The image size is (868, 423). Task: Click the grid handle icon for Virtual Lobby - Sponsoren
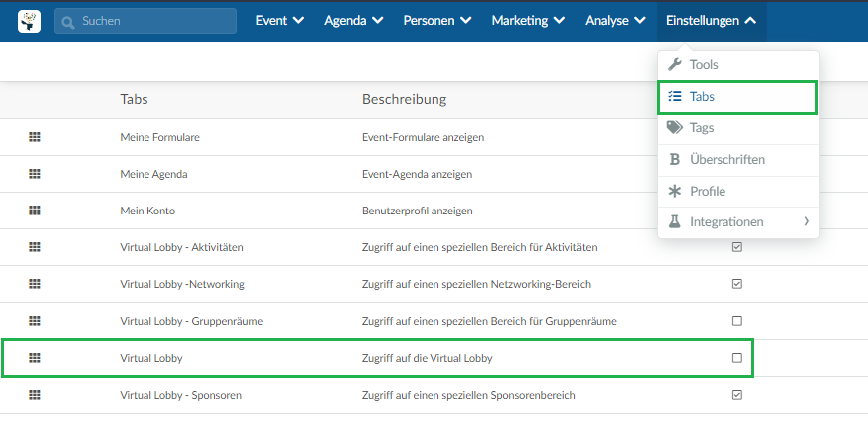[34, 395]
